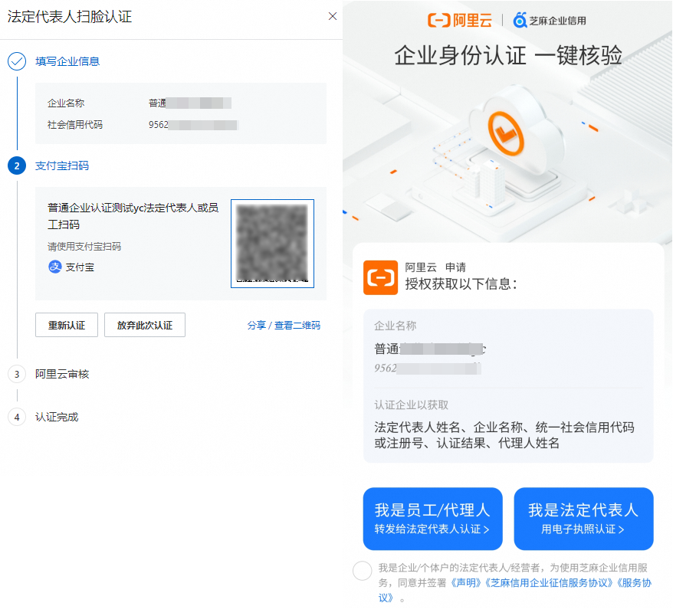Click the step 4 circle icon
673x616 pixels.
click(x=17, y=417)
